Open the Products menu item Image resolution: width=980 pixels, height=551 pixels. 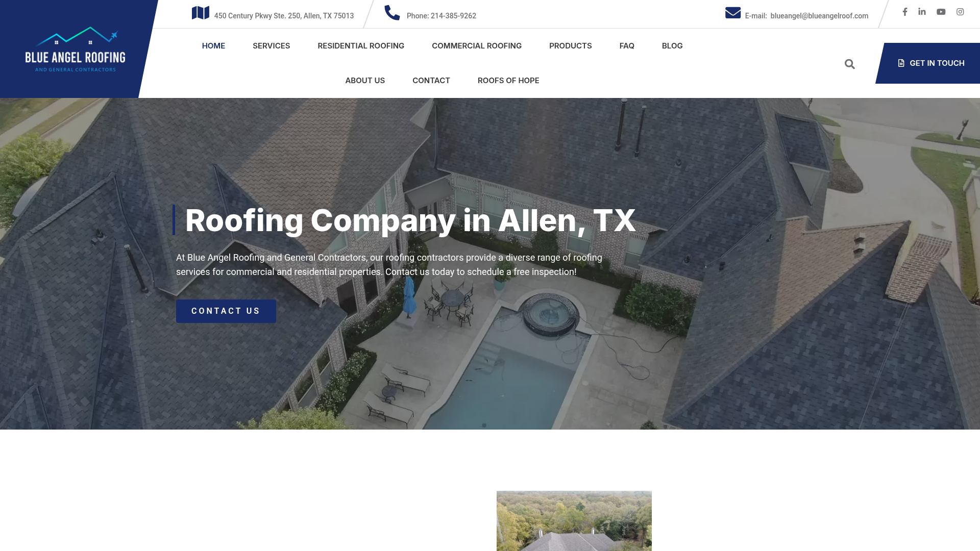click(x=570, y=46)
